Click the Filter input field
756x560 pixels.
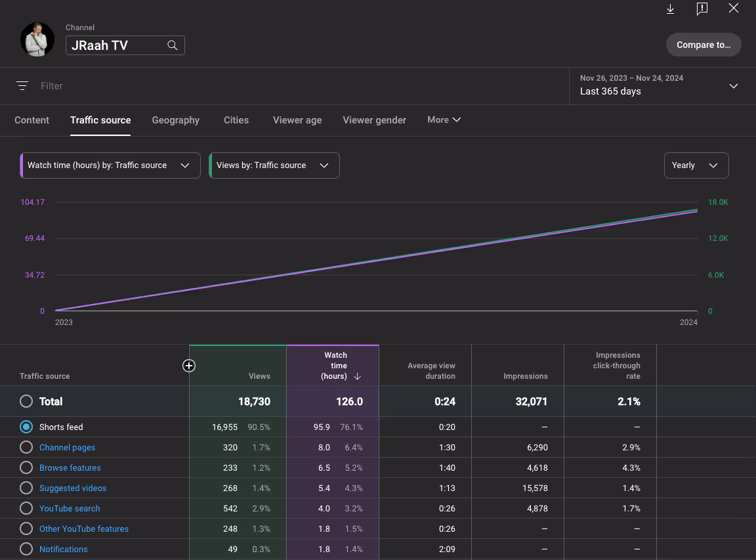(299, 86)
